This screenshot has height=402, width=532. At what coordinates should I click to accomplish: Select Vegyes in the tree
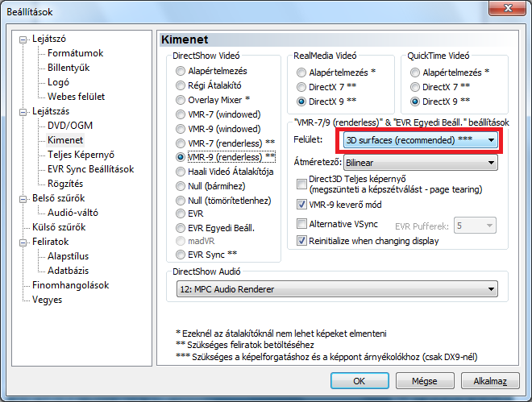pos(48,300)
